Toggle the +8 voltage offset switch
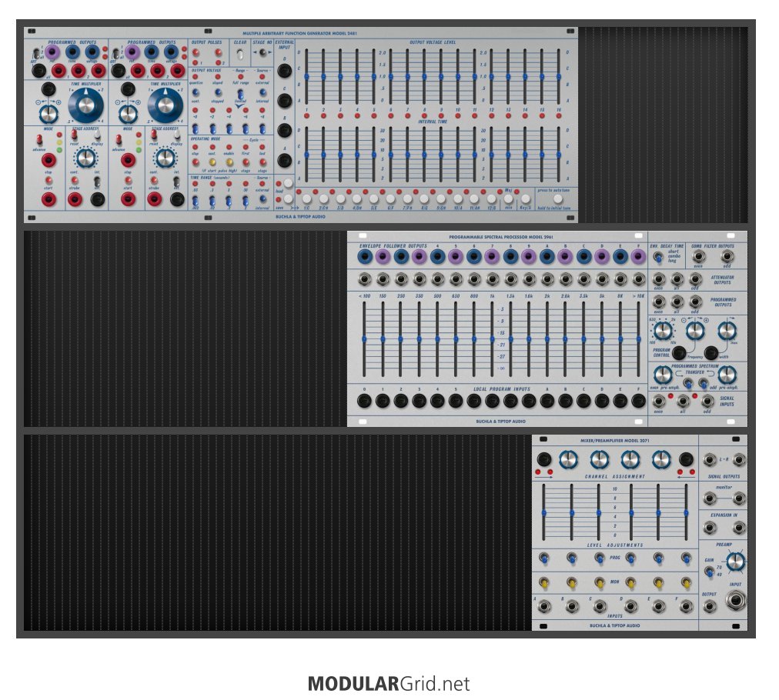This screenshot has height=700, width=779. (x=262, y=129)
